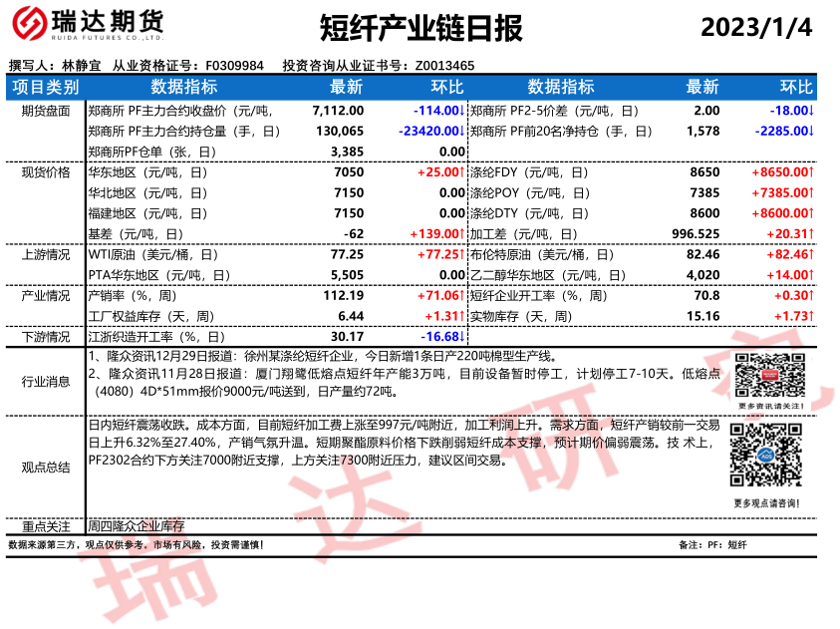Click the Ruida Futures red logo emblem
Viewport: 840px width, 629px height.
point(33,24)
